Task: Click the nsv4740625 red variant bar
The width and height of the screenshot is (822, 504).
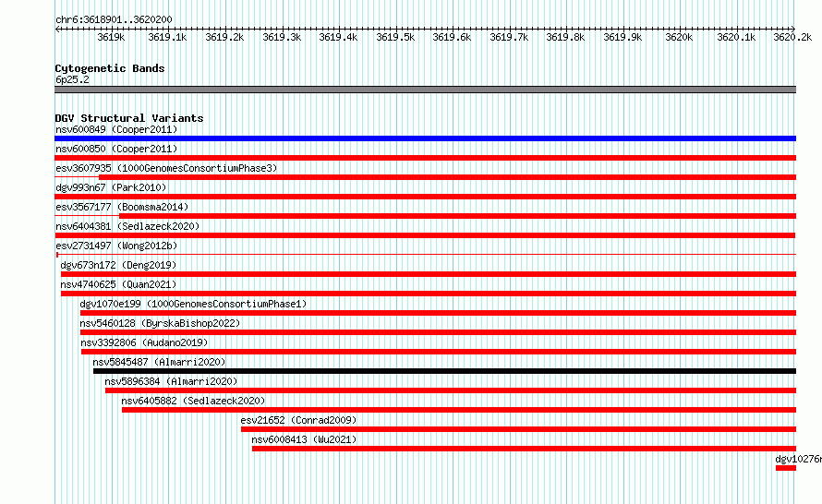Action: [429, 294]
